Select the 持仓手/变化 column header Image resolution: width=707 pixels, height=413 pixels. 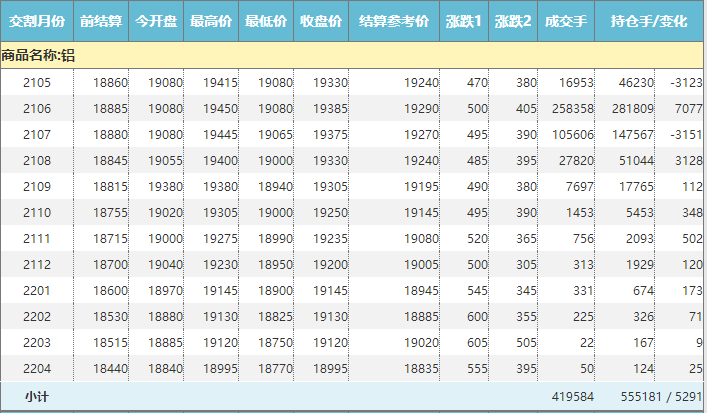(651, 21)
